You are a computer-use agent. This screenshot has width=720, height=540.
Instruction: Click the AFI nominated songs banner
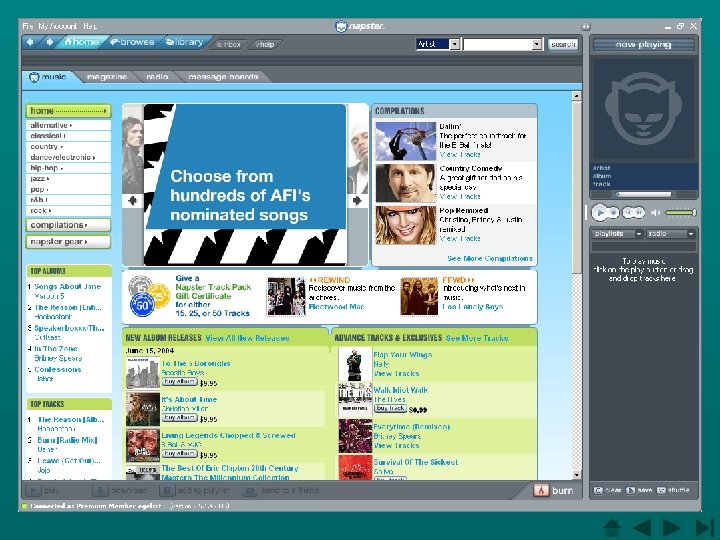click(245, 185)
